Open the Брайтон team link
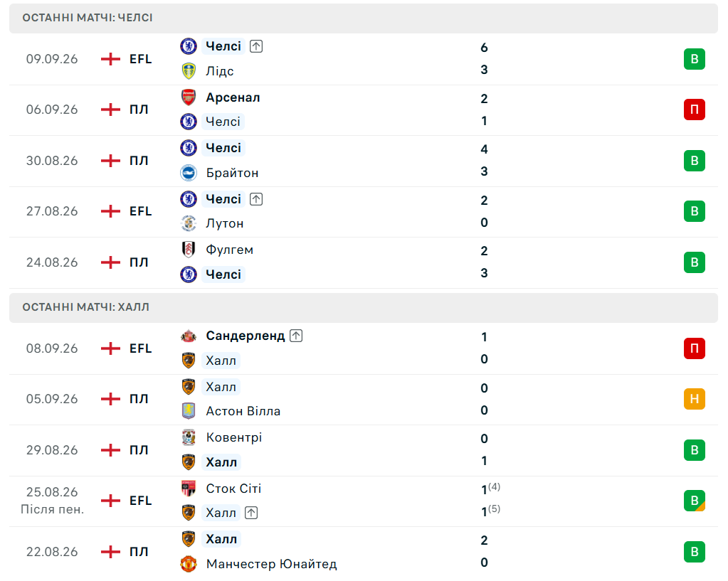This screenshot has width=728, height=581. tap(232, 173)
